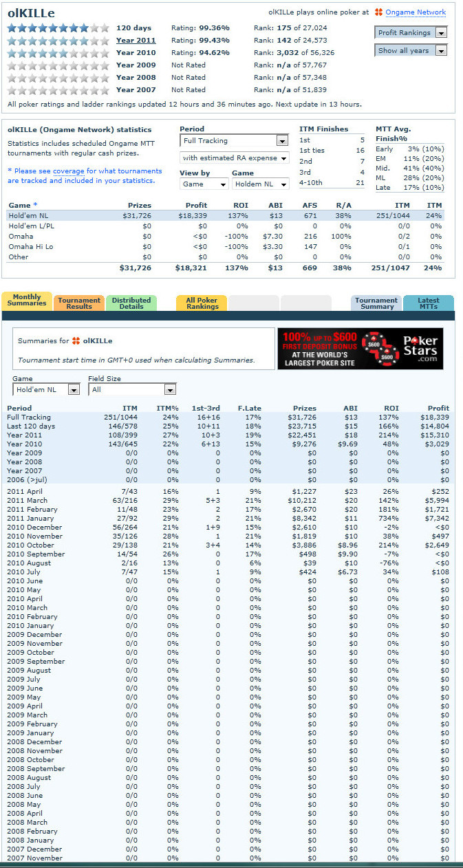This screenshot has width=463, height=868.
Task: Click the 2011 April period row
Action: (228, 491)
